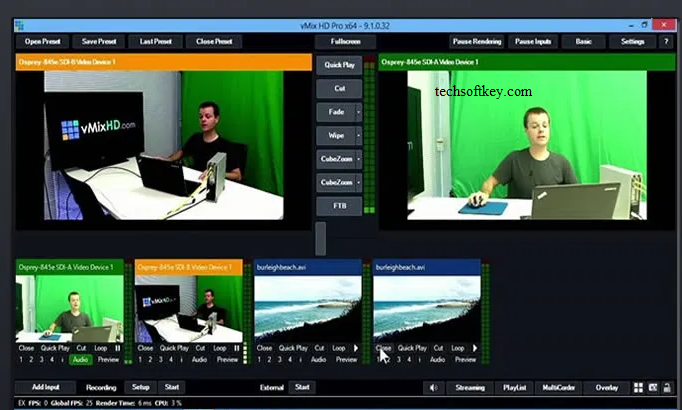The height and width of the screenshot is (410, 682).
Task: Click Add Input
Action: (46, 387)
